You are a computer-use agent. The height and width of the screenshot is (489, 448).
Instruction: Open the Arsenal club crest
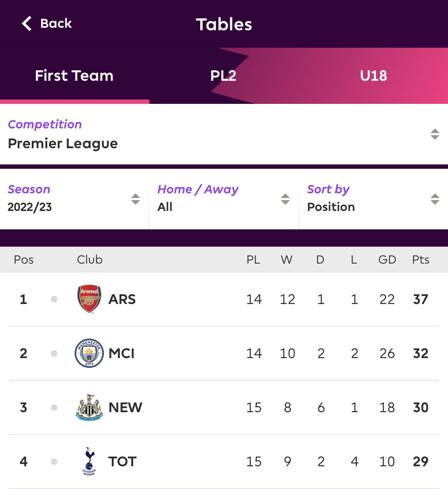(89, 299)
